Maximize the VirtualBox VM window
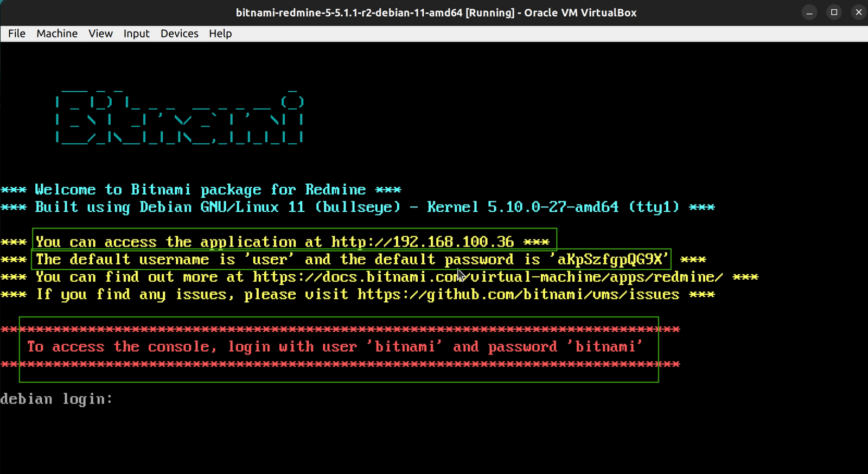Image resolution: width=868 pixels, height=474 pixels. coord(834,12)
